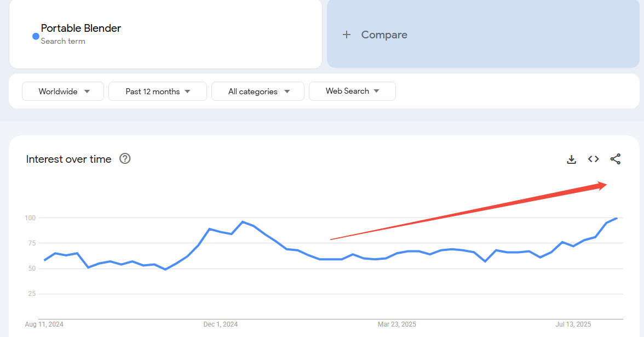Select the help circle next to Interest over time
Viewport: 644px width, 337px height.
coord(125,159)
